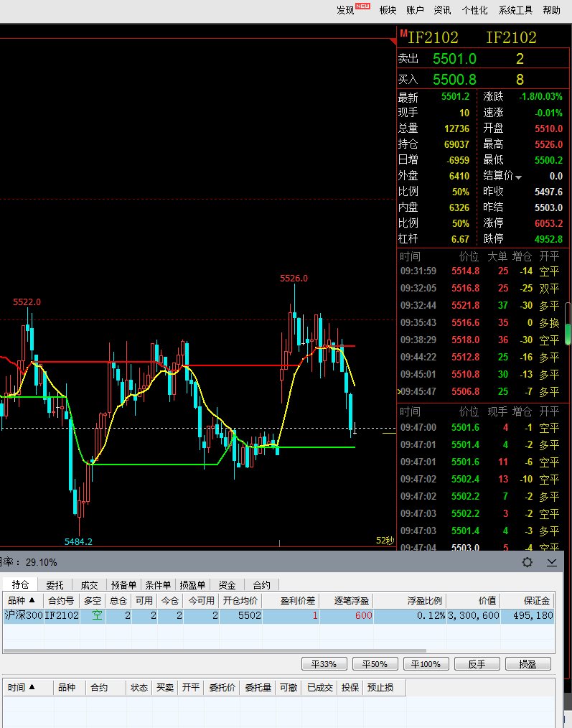Open settings gear in position panel
Image resolution: width=572 pixels, height=728 pixels.
tap(527, 562)
